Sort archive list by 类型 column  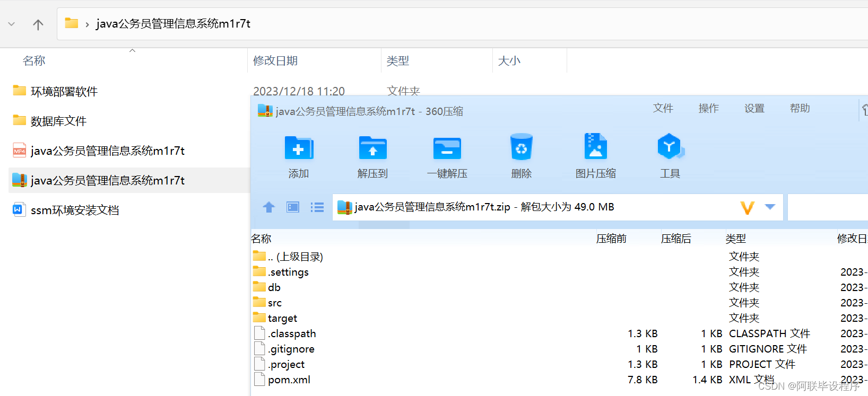coord(736,239)
